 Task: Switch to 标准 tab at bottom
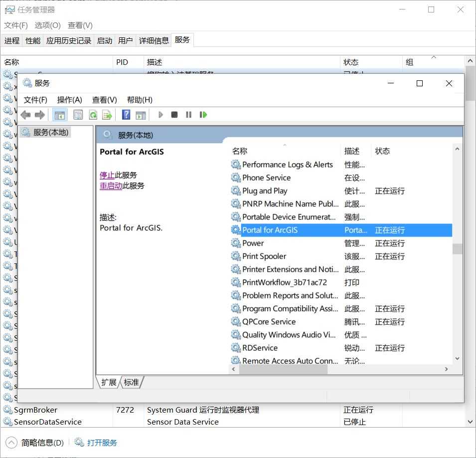(132, 382)
